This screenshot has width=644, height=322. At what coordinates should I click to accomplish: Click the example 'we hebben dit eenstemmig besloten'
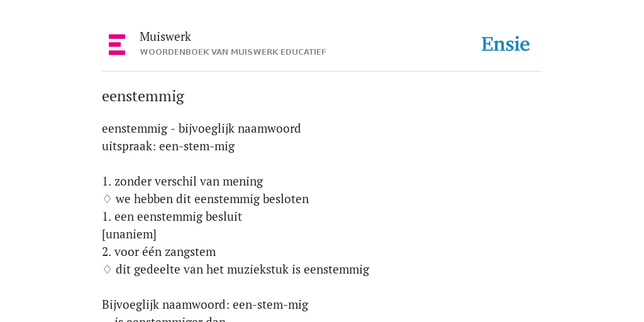(212, 199)
